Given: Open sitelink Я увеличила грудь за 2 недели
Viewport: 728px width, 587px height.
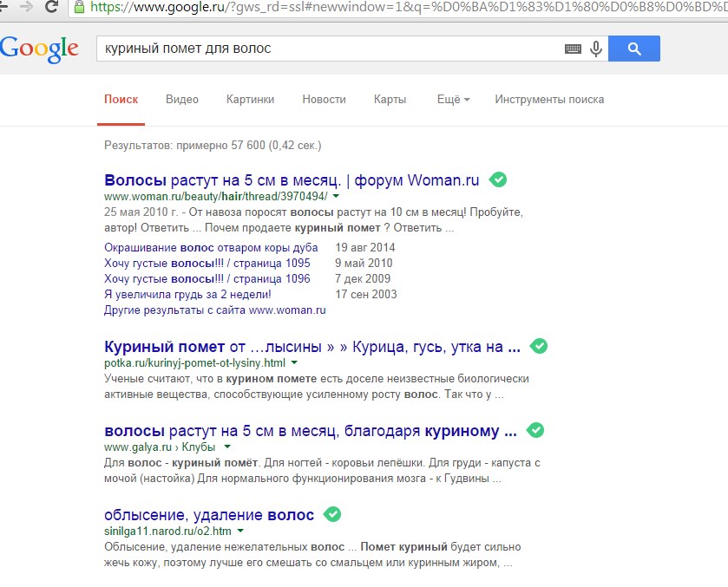Looking at the screenshot, I should [187, 294].
